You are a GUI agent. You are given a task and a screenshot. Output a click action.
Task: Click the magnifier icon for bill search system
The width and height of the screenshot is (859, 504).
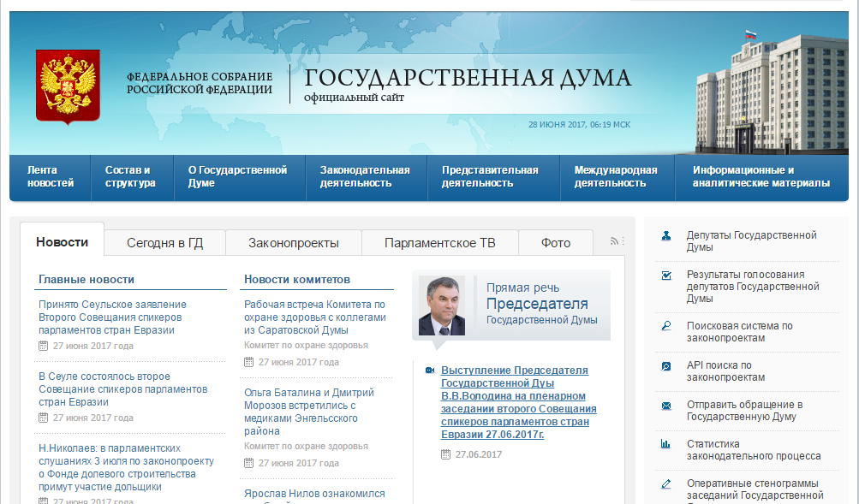pos(666,326)
